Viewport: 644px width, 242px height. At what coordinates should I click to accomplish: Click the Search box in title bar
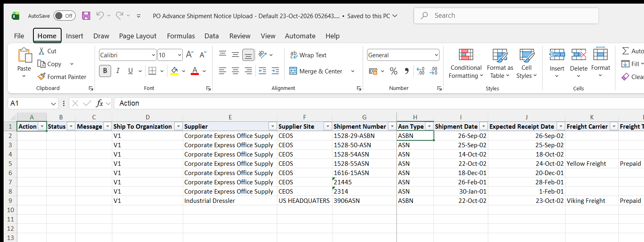click(x=506, y=16)
